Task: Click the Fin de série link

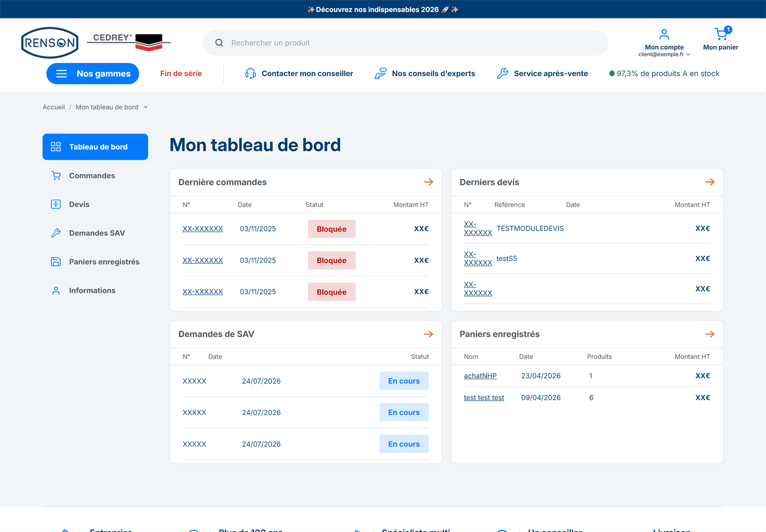Action: click(181, 73)
